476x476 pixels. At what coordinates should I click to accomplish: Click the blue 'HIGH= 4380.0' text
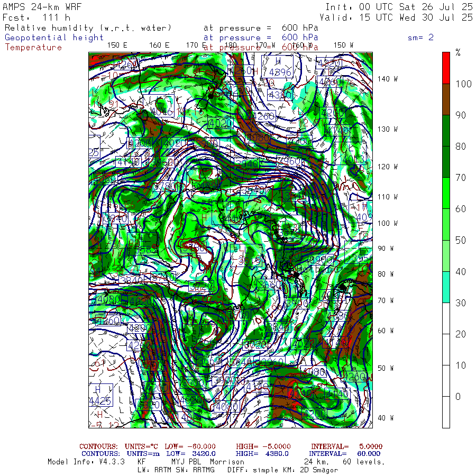click(262, 454)
